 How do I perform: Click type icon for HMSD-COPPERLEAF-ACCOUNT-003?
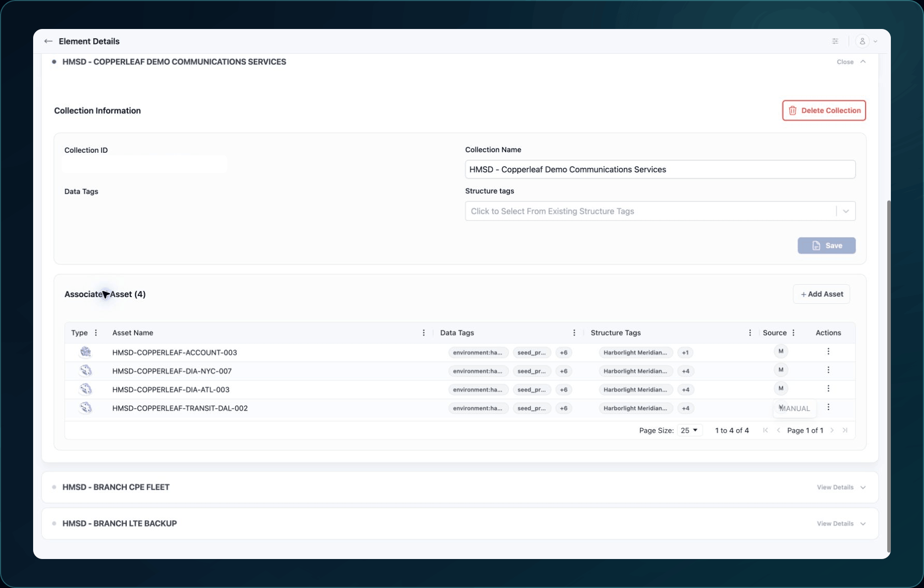click(x=85, y=352)
